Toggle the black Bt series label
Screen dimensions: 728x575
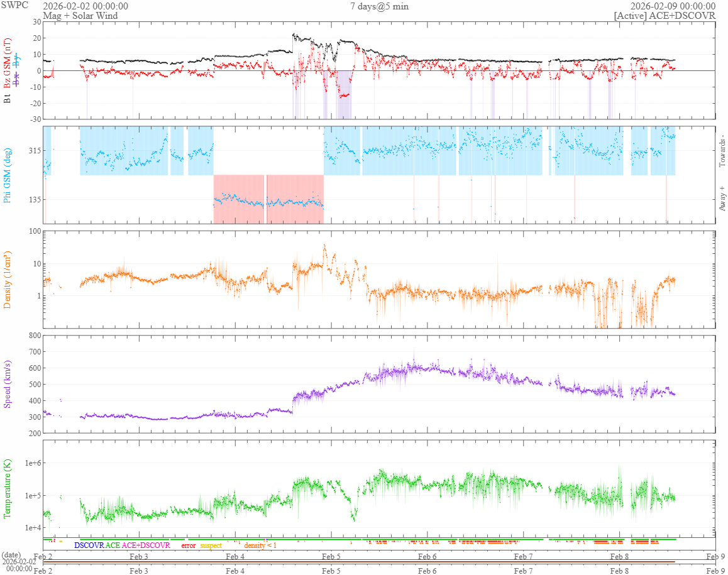coord(7,99)
